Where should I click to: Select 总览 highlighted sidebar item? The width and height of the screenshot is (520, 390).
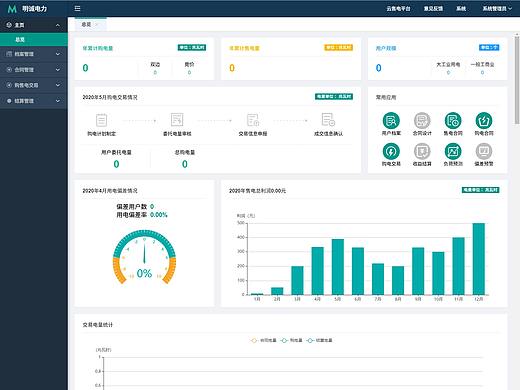point(34,40)
